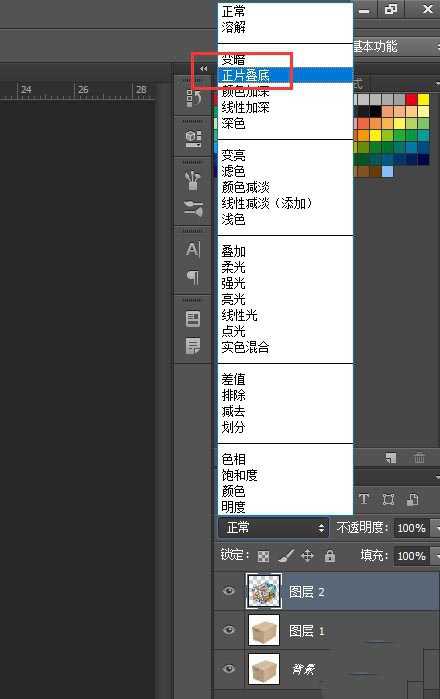The width and height of the screenshot is (440, 699).
Task: Click the double-arrow expand panels icon
Action: [203, 69]
